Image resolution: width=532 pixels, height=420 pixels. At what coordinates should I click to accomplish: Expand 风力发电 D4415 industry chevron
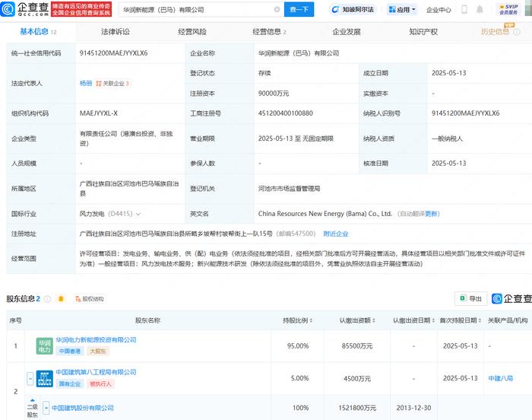[138, 214]
